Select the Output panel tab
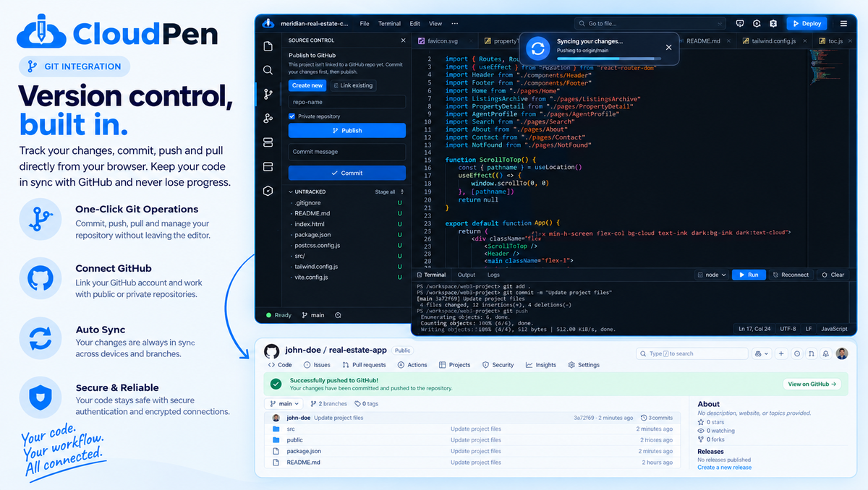This screenshot has width=868, height=490. 467,275
